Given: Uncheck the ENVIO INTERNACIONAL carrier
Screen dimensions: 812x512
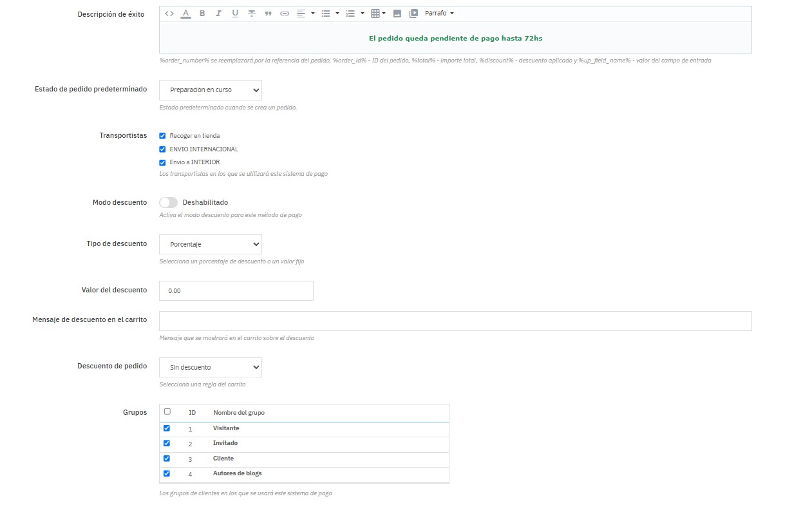Looking at the screenshot, I should coord(163,149).
